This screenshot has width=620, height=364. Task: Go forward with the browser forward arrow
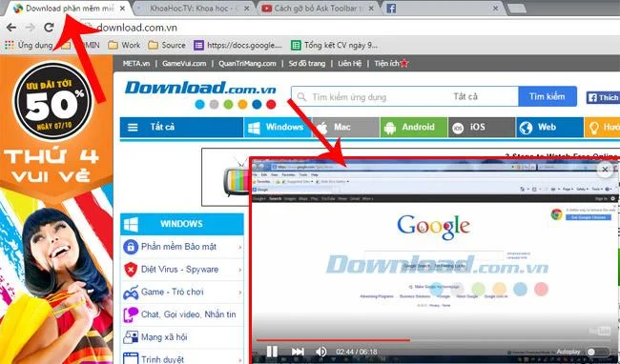coord(31,28)
